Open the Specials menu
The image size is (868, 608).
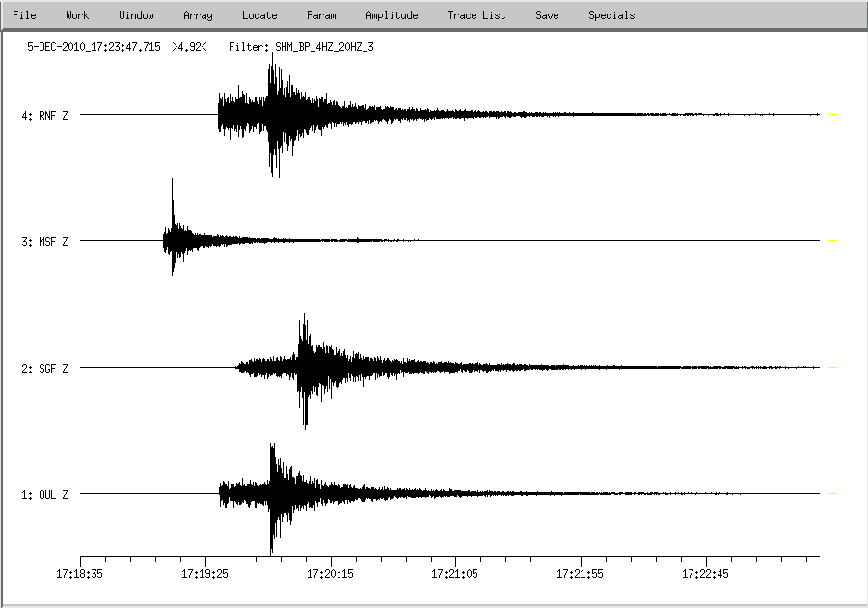pyautogui.click(x=611, y=15)
